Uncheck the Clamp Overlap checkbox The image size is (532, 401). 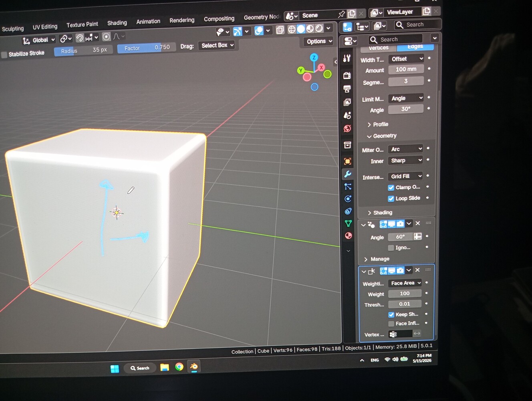tap(391, 188)
